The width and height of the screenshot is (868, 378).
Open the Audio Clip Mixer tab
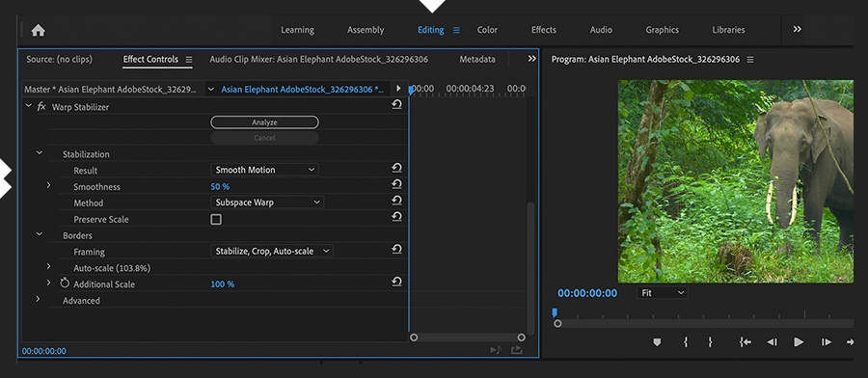319,59
